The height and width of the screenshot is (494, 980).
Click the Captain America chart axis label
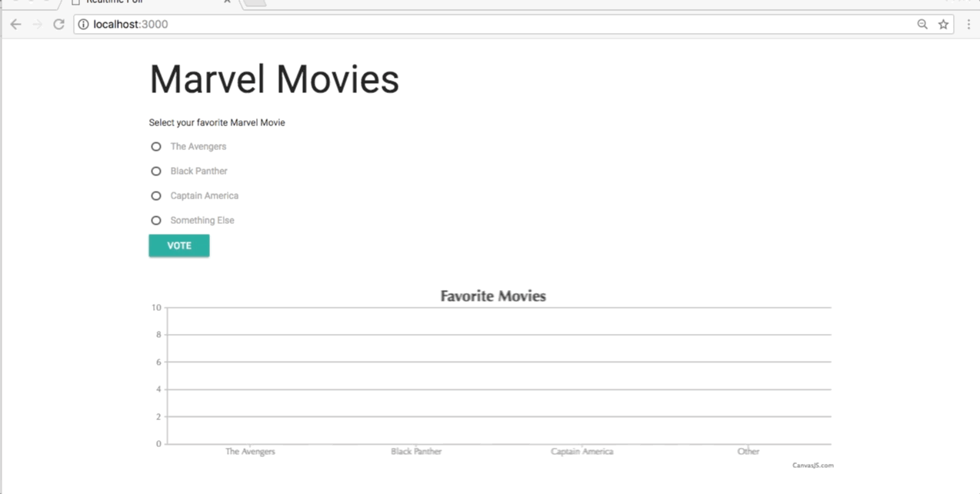582,452
